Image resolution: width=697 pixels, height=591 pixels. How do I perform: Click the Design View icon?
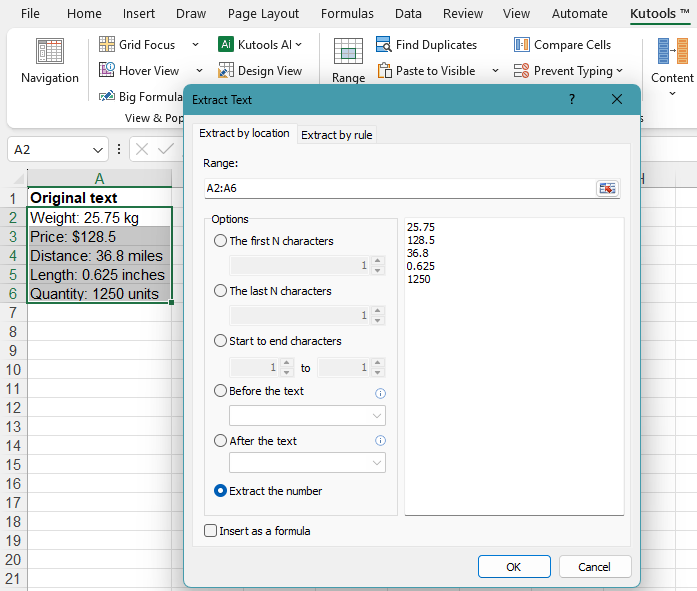click(226, 70)
